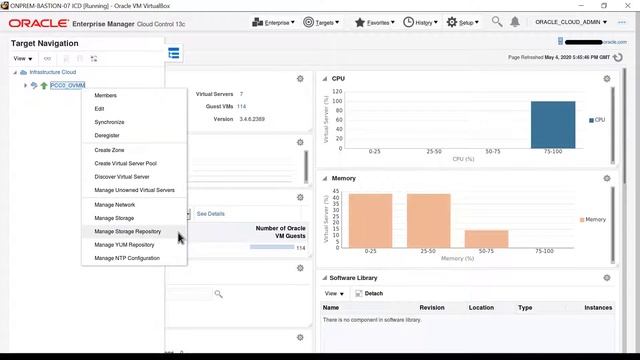Open gear settings of panel above See Details

click(x=300, y=198)
